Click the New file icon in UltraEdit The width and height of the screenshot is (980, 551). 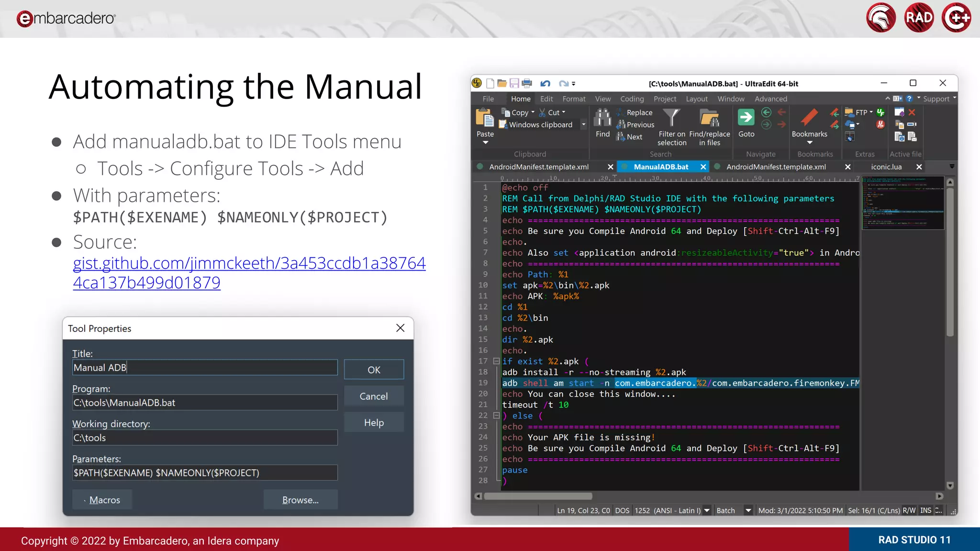[x=490, y=84]
